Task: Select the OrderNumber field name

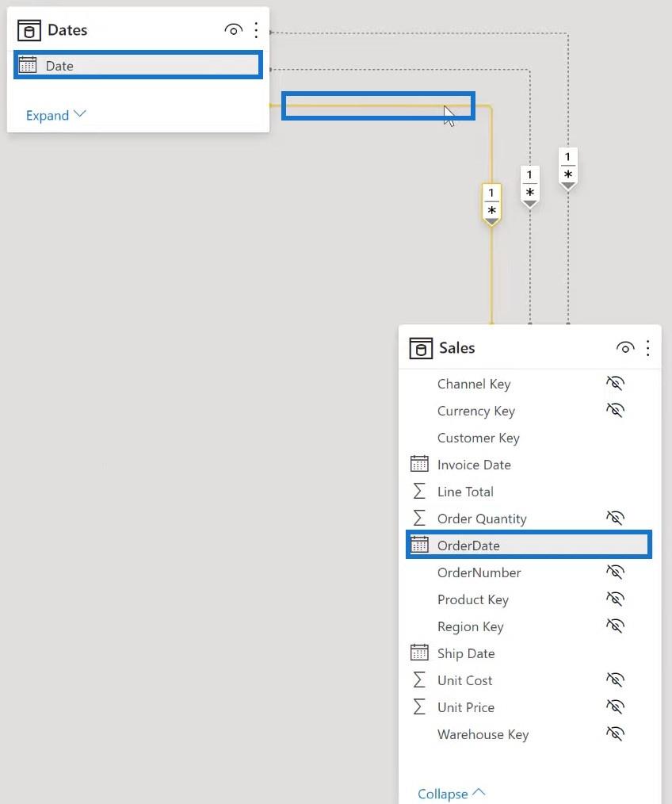Action: coord(479,572)
